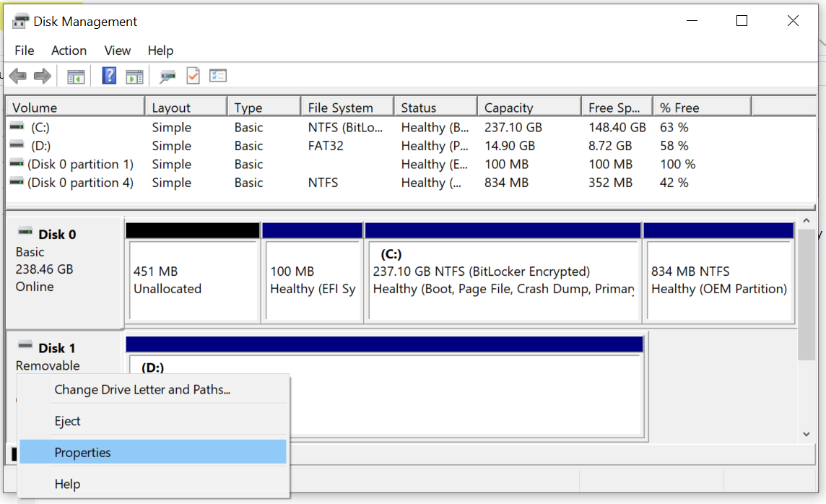Viewport: 826px width, 504px height.
Task: Click the Back navigation arrow
Action: (18, 75)
